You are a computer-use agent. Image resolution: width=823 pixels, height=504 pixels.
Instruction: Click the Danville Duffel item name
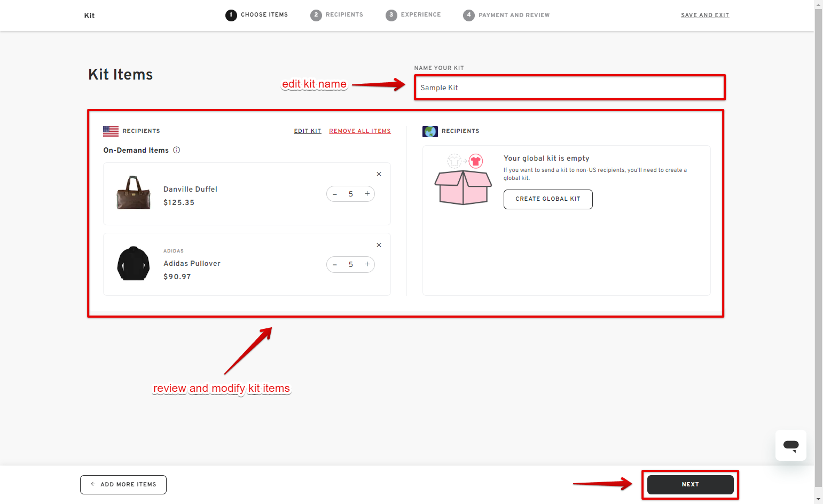(190, 189)
